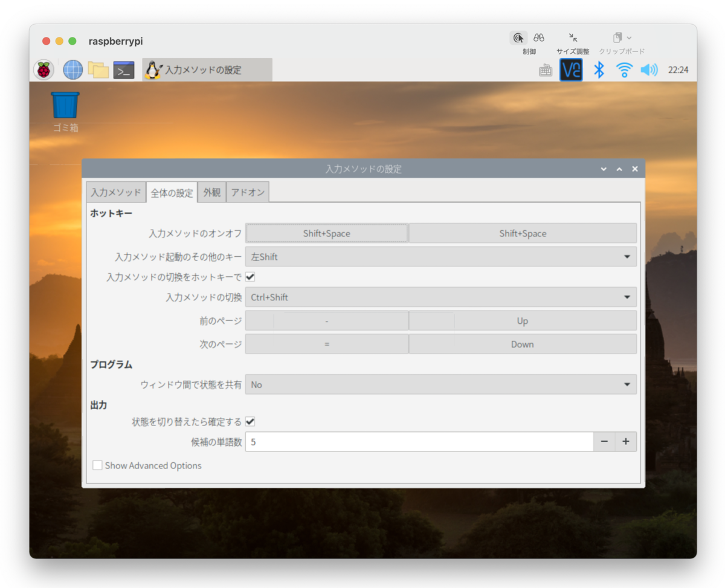Open the アドオン tab

coord(247,192)
